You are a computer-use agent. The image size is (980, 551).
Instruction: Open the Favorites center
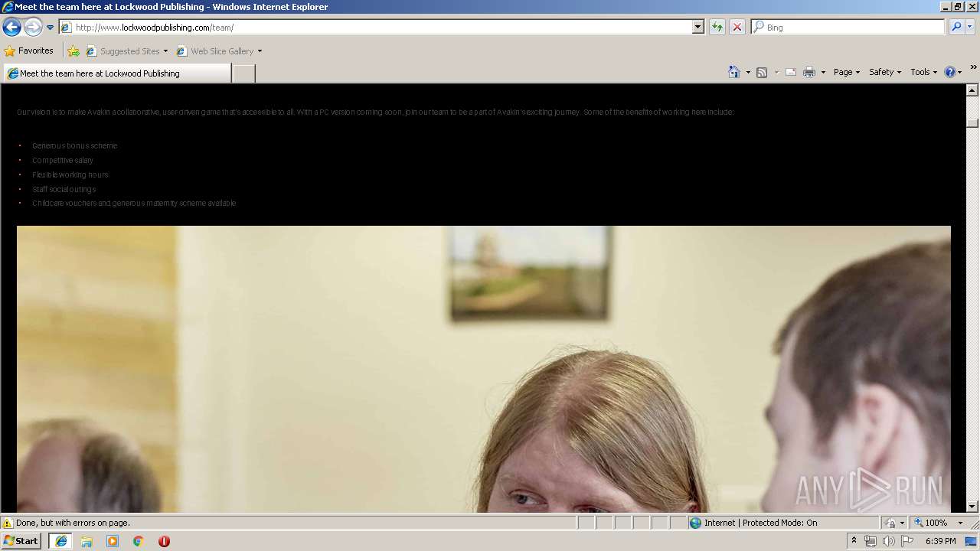pyautogui.click(x=29, y=51)
